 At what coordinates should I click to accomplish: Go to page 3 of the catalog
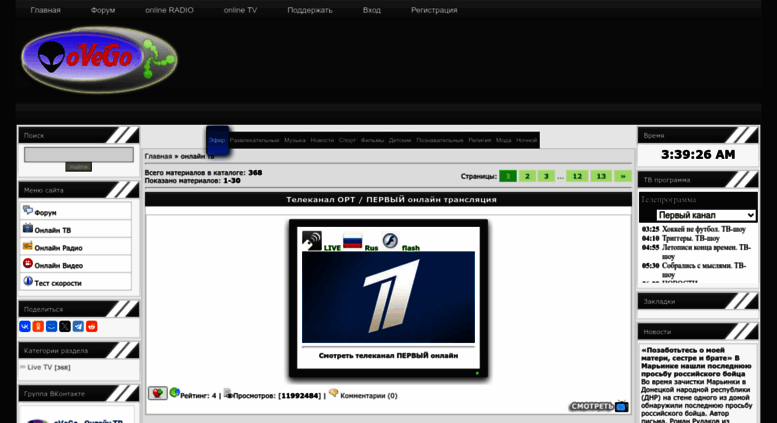tap(546, 176)
